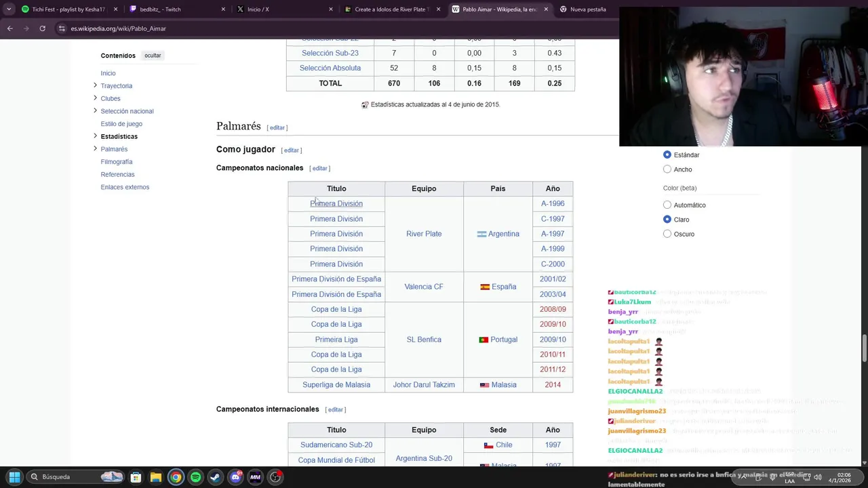This screenshot has width=868, height=488.
Task: Jump to Estilo de juego section
Action: (x=121, y=124)
